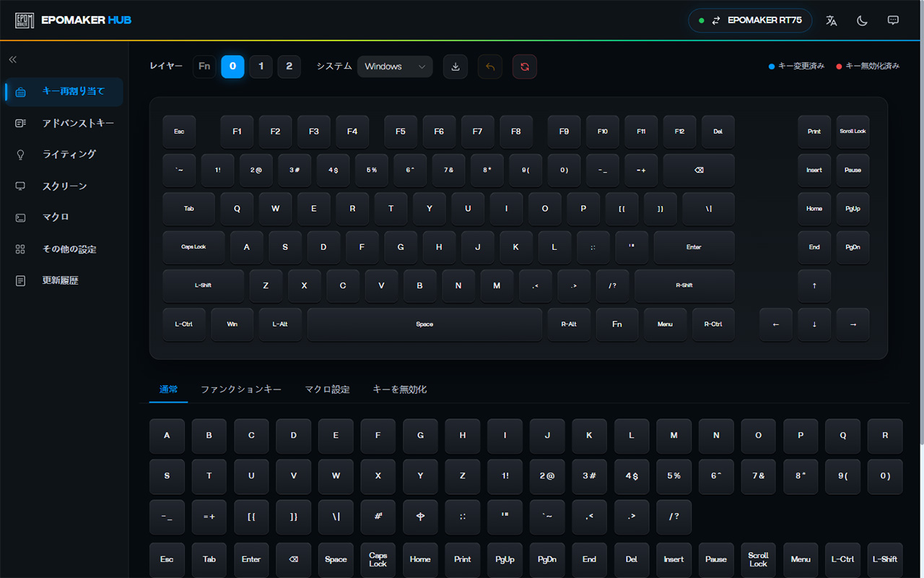This screenshot has width=924, height=578.
Task: Click the EPOMAKER HUB logo
Action: 73,20
